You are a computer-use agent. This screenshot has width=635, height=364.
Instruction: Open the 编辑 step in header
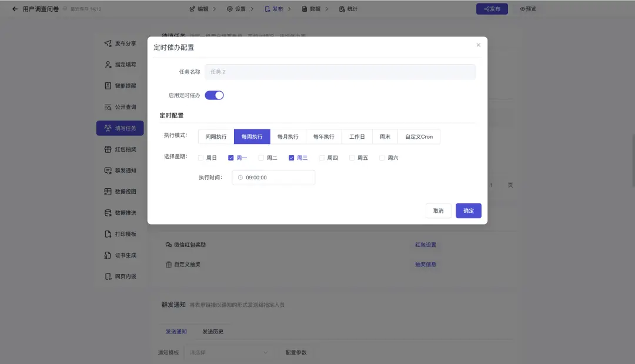click(x=199, y=9)
